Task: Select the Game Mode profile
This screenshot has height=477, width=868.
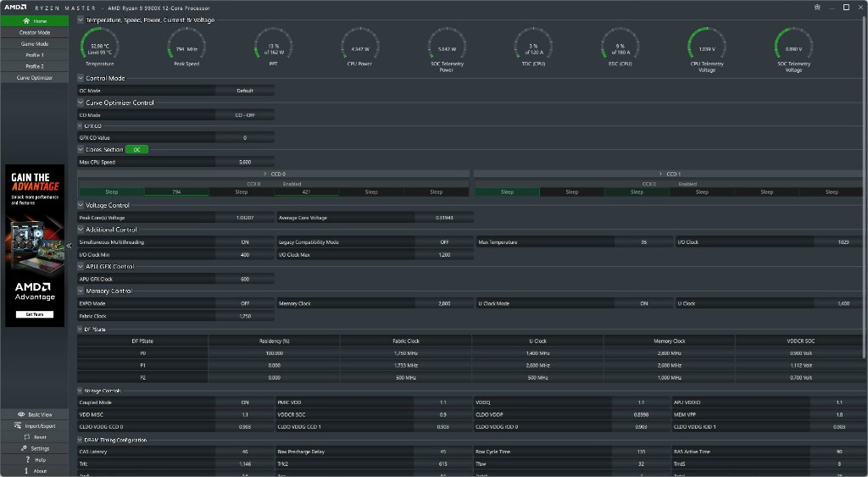Action: (x=34, y=43)
